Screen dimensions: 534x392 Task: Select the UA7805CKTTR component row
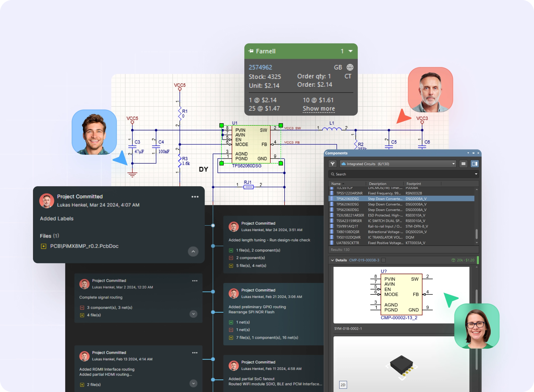402,243
